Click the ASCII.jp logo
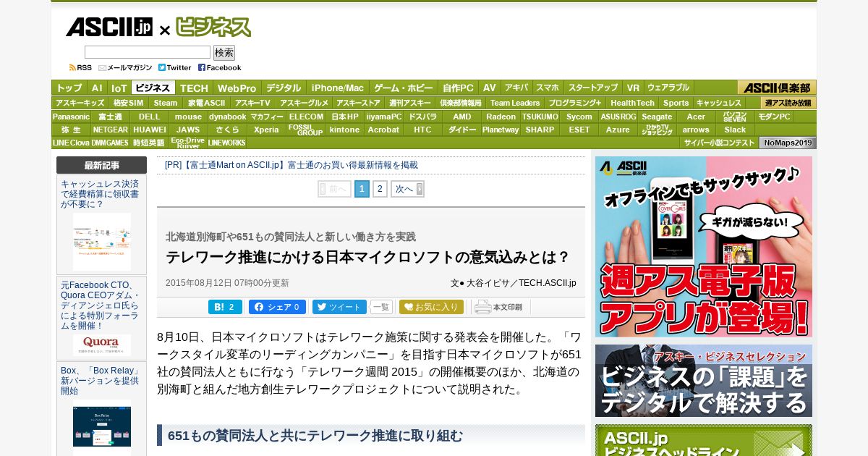This screenshot has height=456, width=868. (109, 28)
